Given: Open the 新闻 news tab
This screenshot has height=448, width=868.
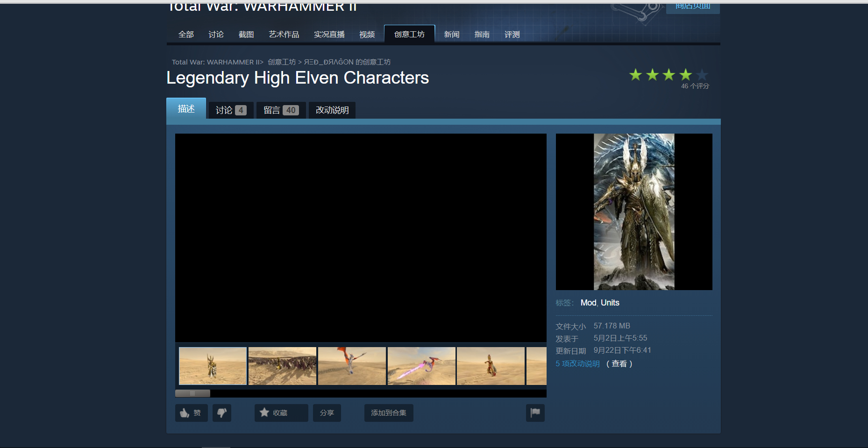Looking at the screenshot, I should click(x=452, y=35).
